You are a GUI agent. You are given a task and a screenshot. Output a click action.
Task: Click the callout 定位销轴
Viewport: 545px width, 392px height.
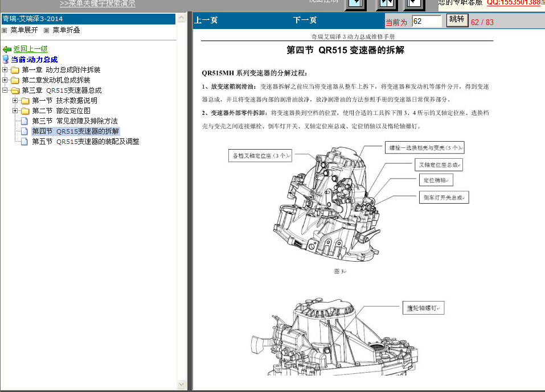pyautogui.click(x=436, y=180)
